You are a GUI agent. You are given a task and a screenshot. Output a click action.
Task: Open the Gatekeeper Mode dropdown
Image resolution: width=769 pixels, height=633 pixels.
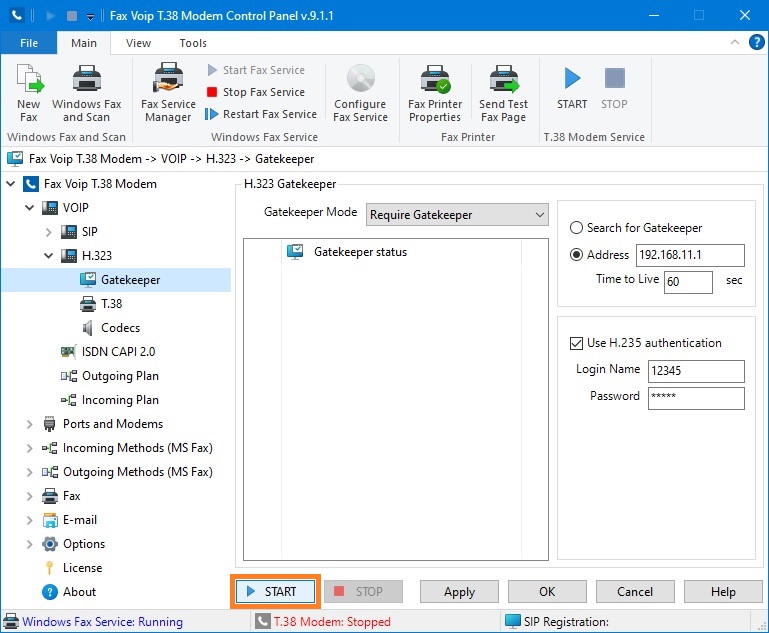click(457, 215)
